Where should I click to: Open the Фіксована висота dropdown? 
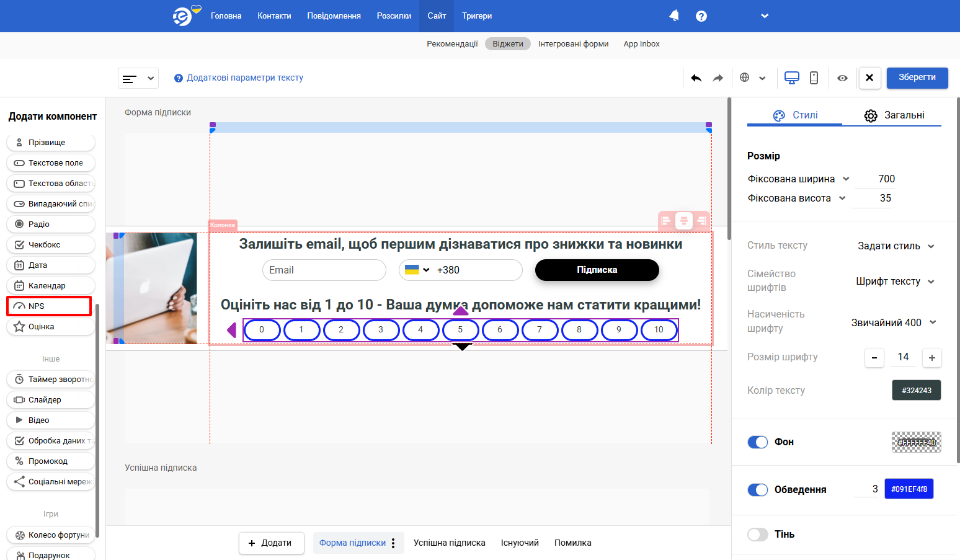(797, 198)
